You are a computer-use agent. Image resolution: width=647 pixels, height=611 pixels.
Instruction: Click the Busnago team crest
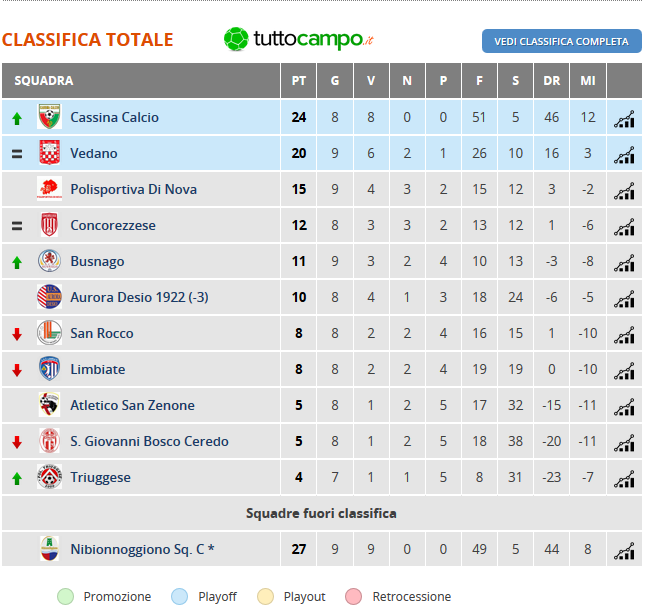tap(50, 261)
